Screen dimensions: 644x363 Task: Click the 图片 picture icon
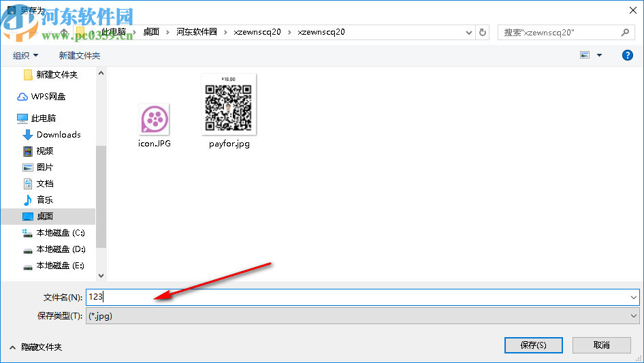tap(27, 168)
